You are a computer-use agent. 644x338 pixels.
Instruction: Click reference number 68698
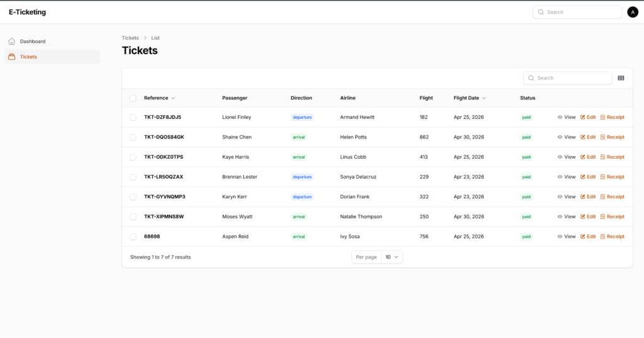click(152, 237)
